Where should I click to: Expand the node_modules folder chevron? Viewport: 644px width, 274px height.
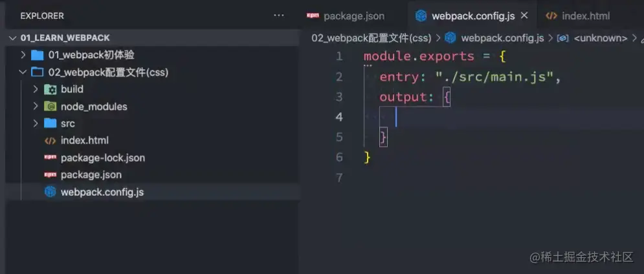click(36, 106)
